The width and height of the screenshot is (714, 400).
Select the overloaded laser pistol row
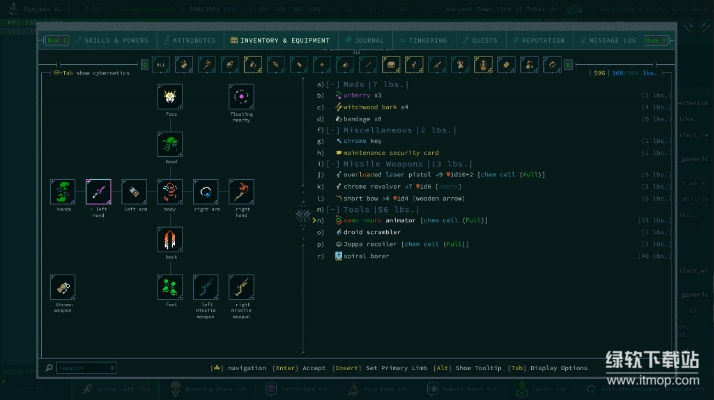pos(494,175)
